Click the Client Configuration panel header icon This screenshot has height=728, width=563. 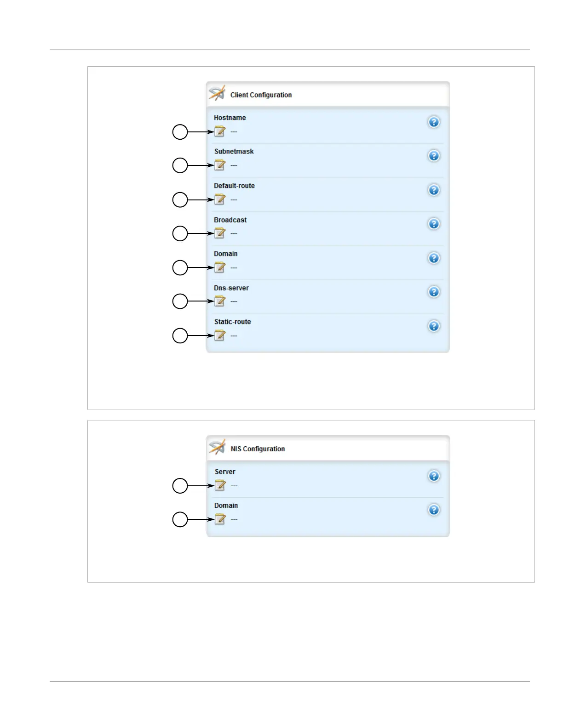pyautogui.click(x=217, y=93)
